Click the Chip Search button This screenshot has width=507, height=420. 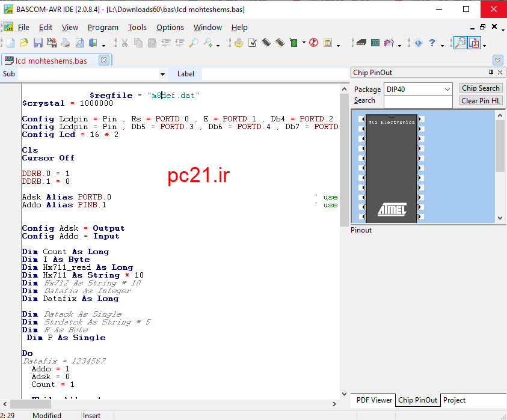(x=481, y=88)
